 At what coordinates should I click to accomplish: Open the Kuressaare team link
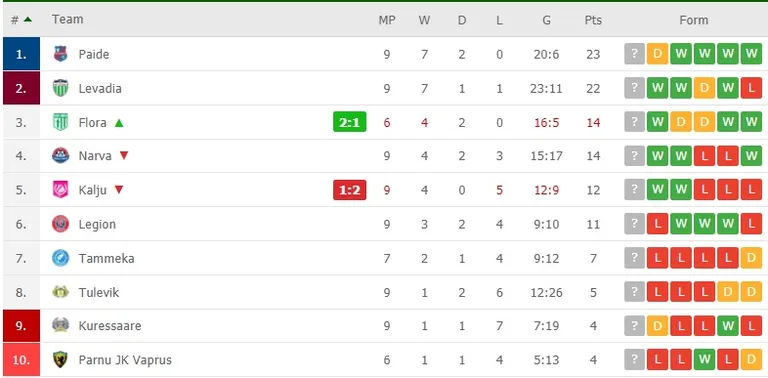[110, 326]
